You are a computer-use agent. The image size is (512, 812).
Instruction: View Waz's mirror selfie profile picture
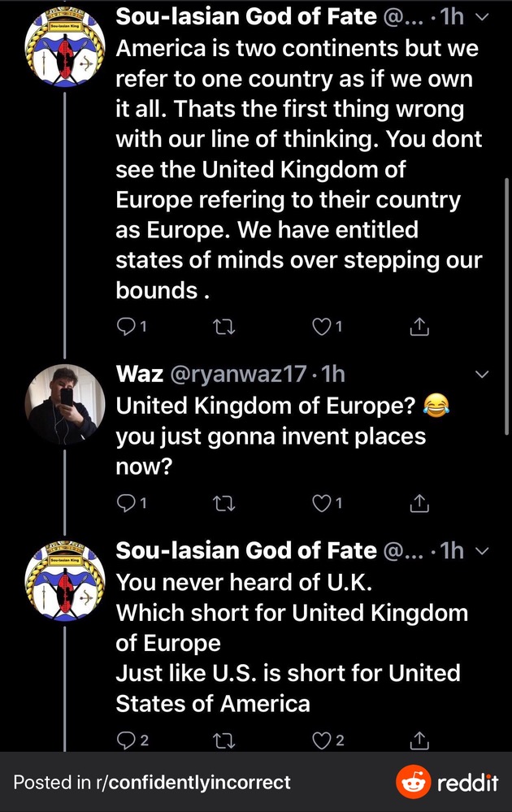coord(65,403)
